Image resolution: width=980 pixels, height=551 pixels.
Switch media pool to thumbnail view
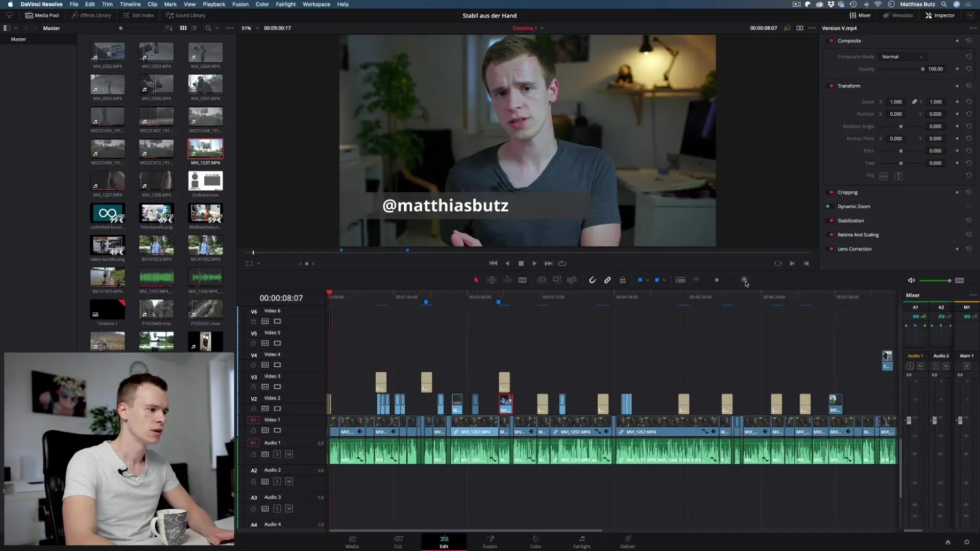coord(183,28)
